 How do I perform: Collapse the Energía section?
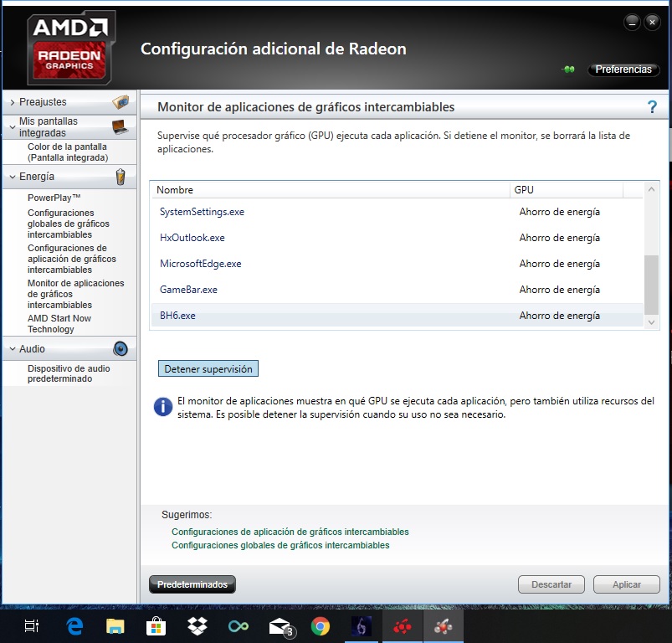13,177
